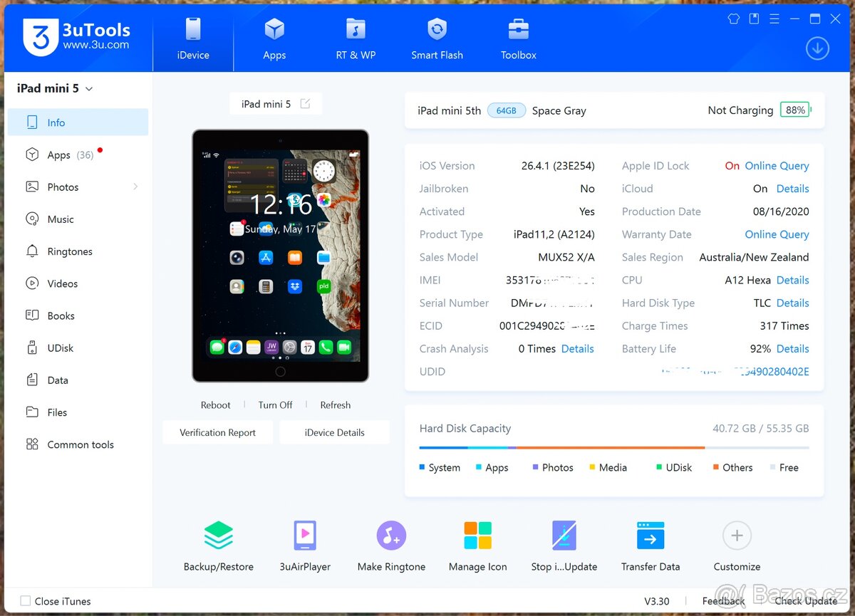The height and width of the screenshot is (616, 855).
Task: Open Stop iOS Update tool
Action: click(x=564, y=546)
